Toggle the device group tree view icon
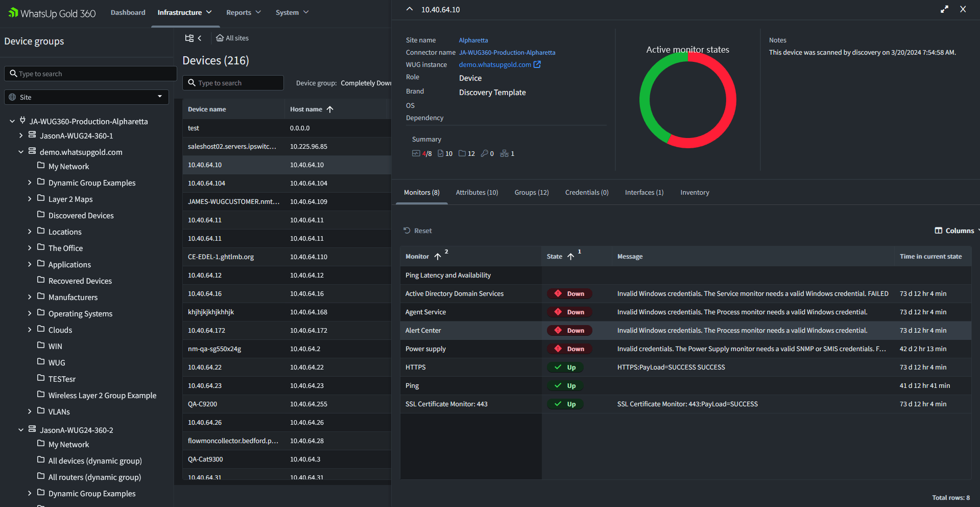Screen dimensions: 980x507 [x=189, y=38]
